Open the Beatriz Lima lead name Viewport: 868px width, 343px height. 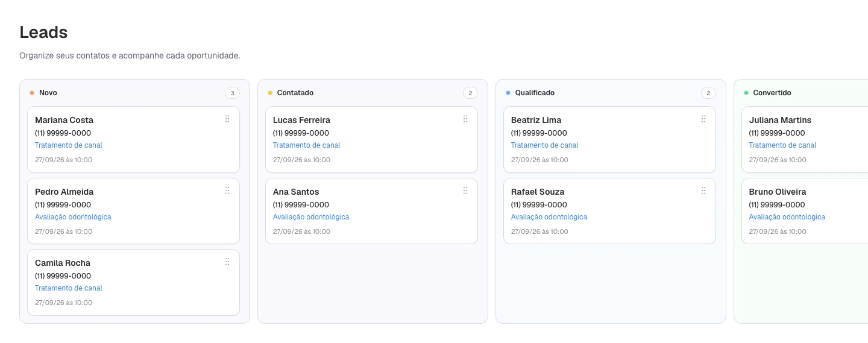(x=536, y=120)
